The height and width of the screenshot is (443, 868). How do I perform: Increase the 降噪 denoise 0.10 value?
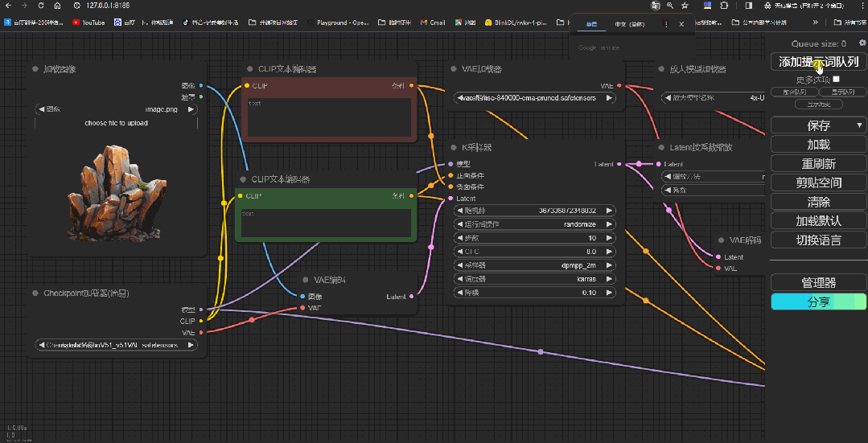[x=610, y=293]
